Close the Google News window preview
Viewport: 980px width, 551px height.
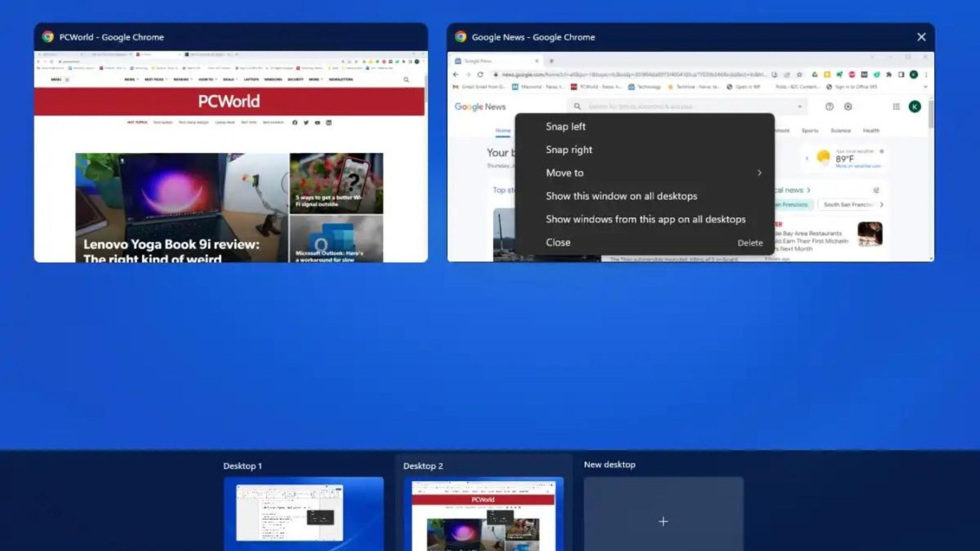[921, 37]
